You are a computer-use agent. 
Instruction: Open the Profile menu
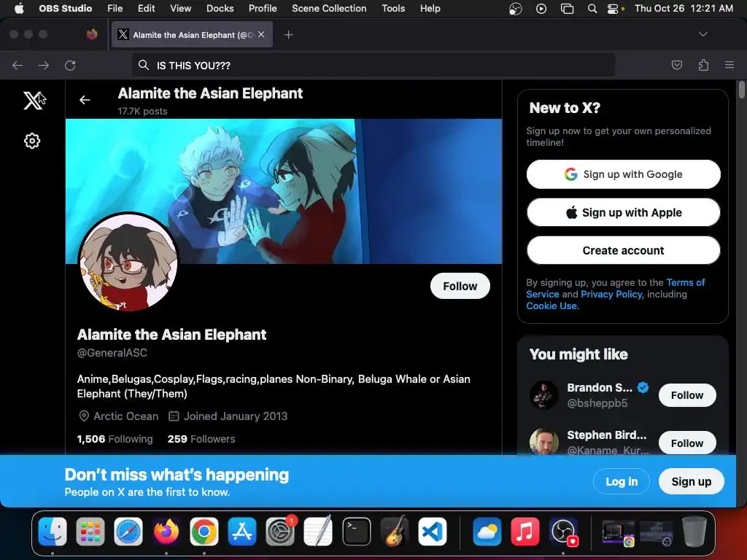(x=263, y=9)
